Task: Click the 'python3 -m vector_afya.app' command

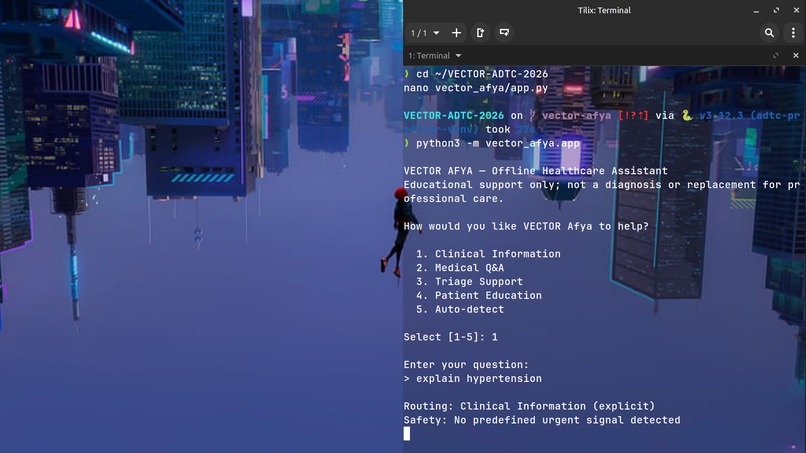Action: (x=498, y=143)
